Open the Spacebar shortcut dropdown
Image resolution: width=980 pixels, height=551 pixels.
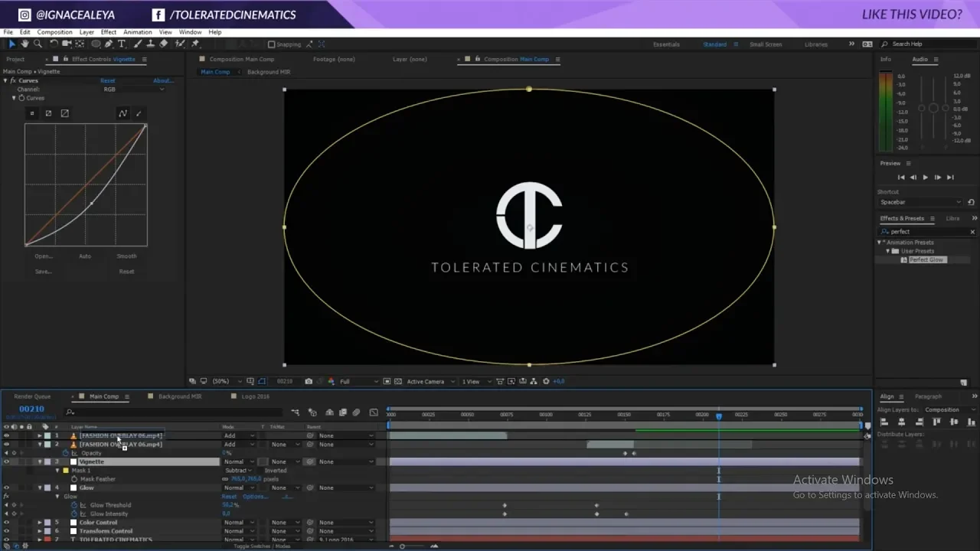[x=920, y=202]
